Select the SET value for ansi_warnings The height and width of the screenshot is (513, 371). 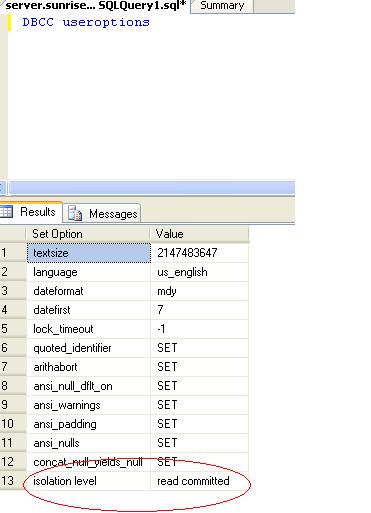(200, 405)
